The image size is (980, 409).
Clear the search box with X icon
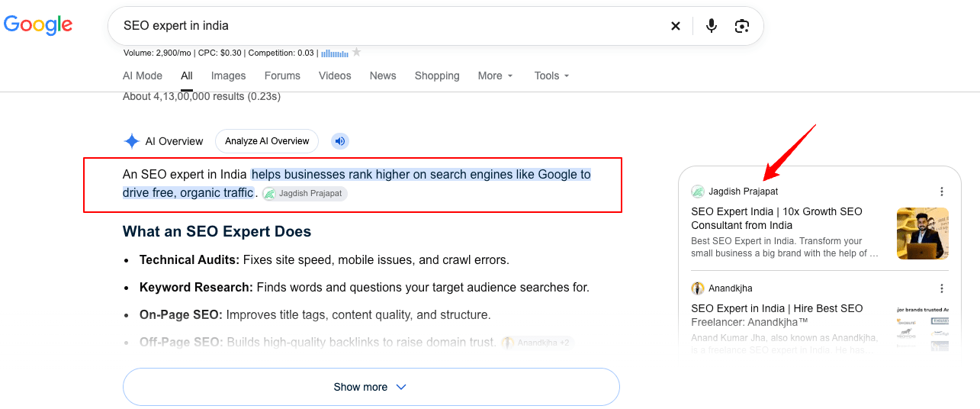pos(675,26)
